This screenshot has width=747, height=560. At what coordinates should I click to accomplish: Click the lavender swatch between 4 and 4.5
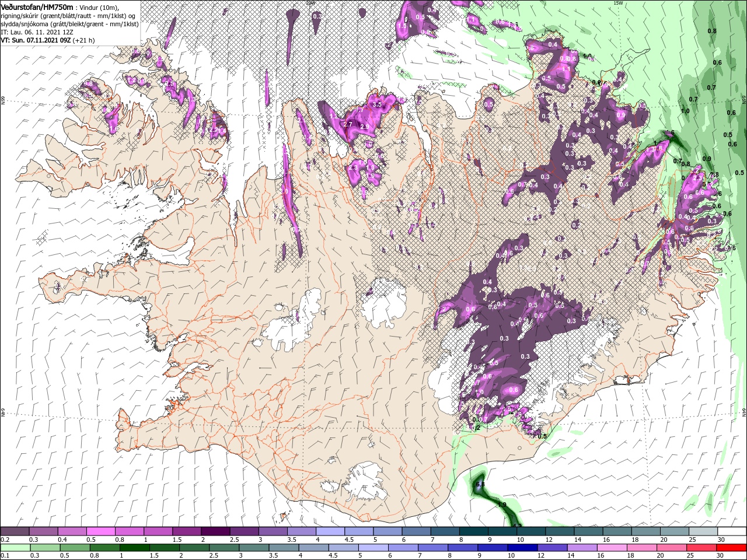coord(329,531)
